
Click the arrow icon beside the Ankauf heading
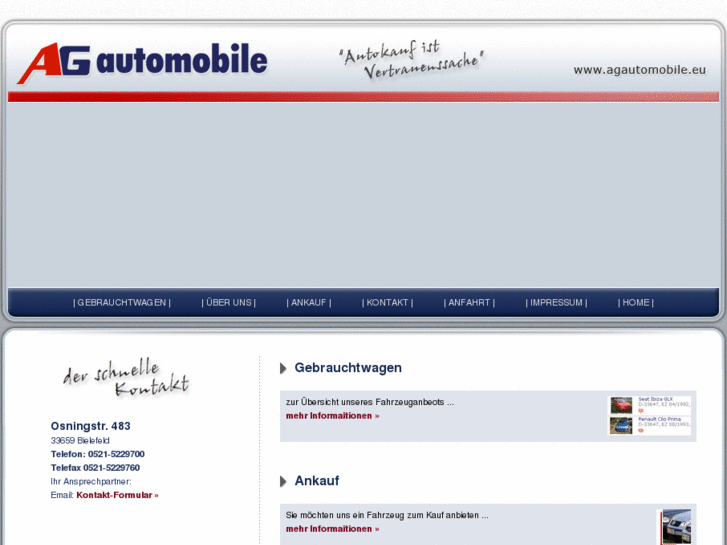tap(283, 482)
